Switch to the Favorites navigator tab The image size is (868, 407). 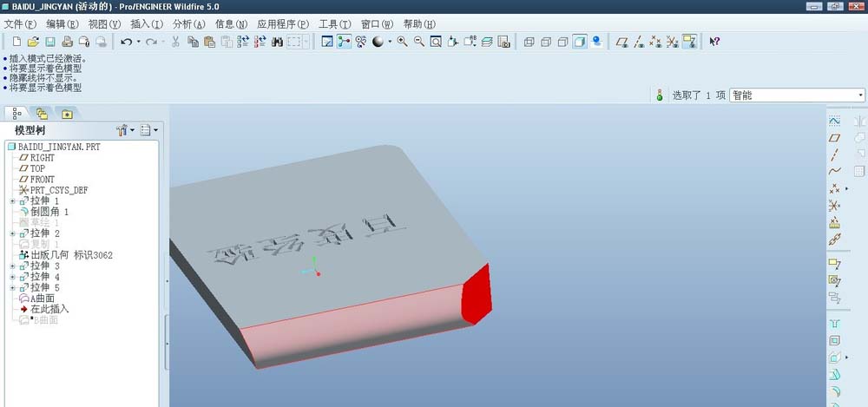tap(67, 114)
